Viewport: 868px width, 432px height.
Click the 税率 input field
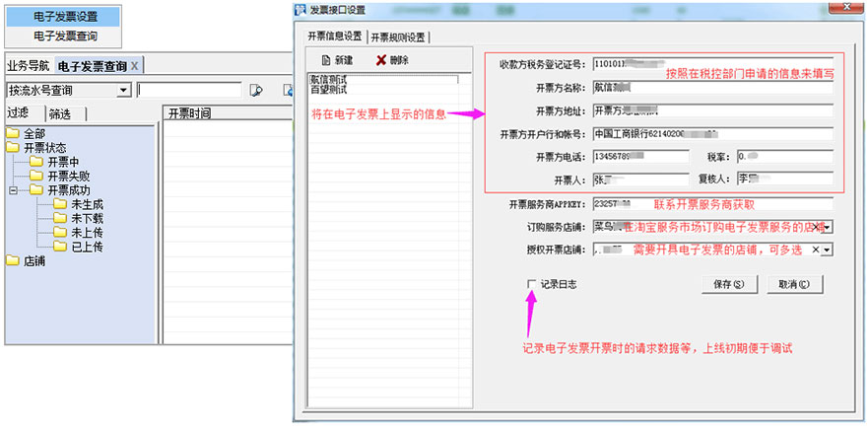click(x=785, y=157)
